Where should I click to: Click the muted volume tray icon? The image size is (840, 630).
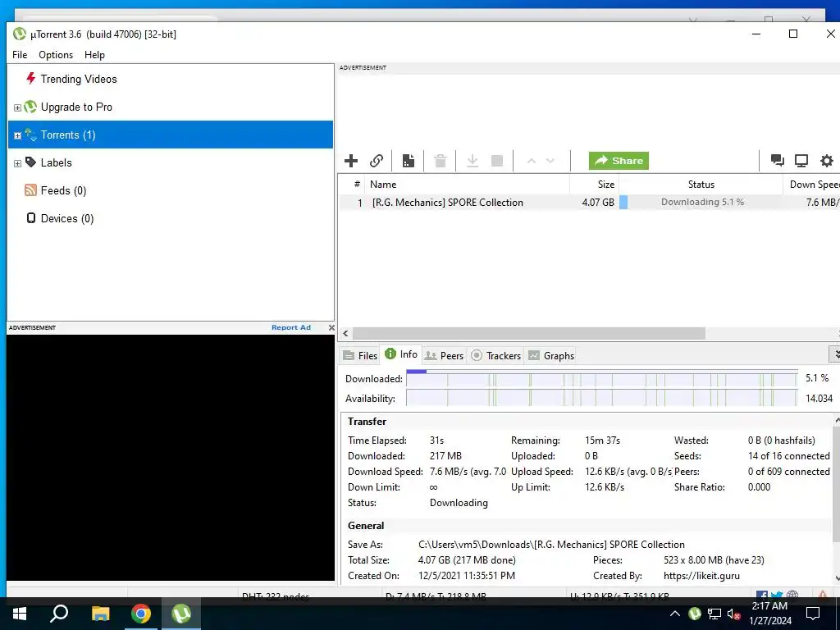pos(733,614)
